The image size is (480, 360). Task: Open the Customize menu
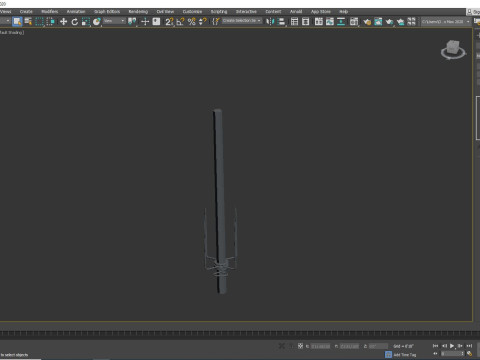192,12
